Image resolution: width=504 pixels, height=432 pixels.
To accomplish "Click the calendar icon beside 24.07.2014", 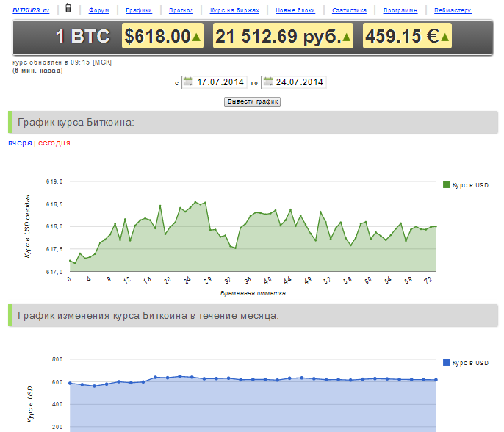I will [267, 82].
